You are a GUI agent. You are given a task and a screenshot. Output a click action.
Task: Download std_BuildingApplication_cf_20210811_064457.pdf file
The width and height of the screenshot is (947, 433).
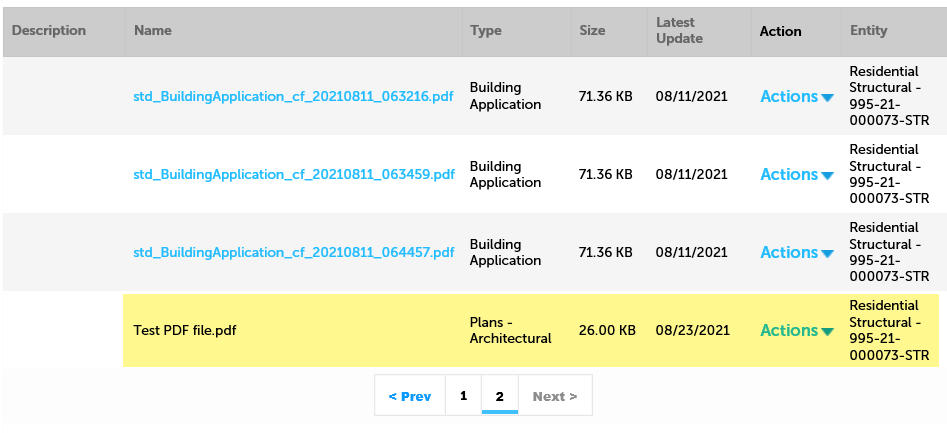pyautogui.click(x=294, y=253)
